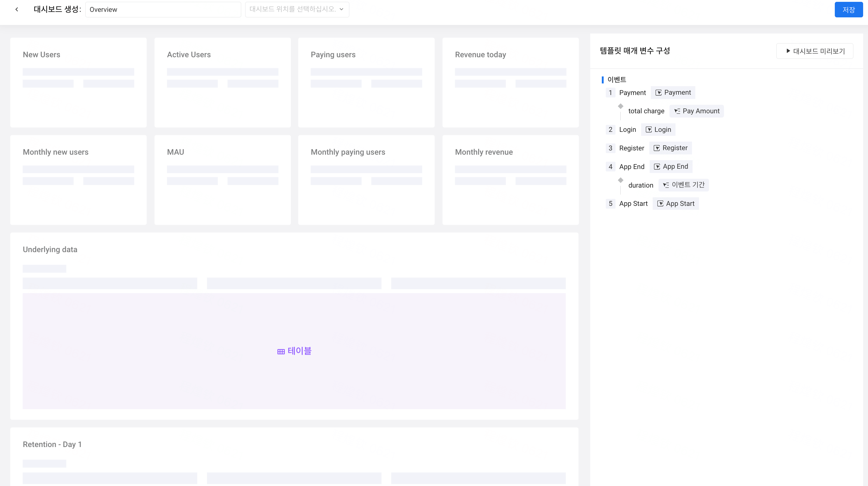Select the Login event chip

(x=658, y=130)
